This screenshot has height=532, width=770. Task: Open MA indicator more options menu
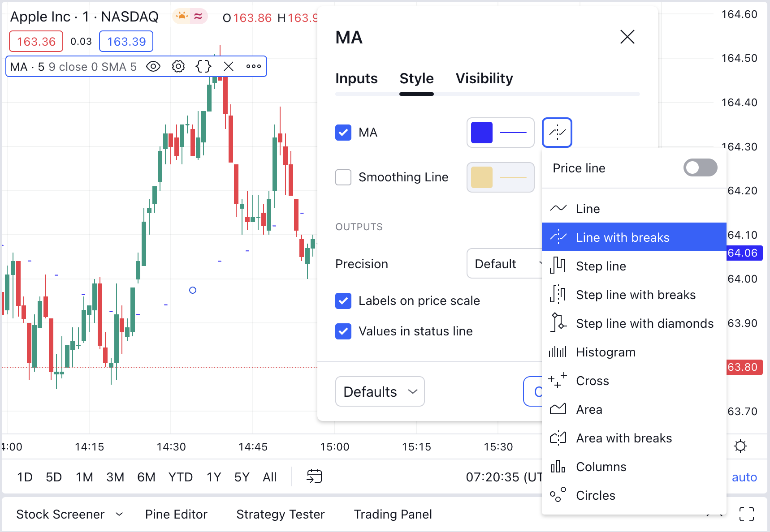click(253, 67)
